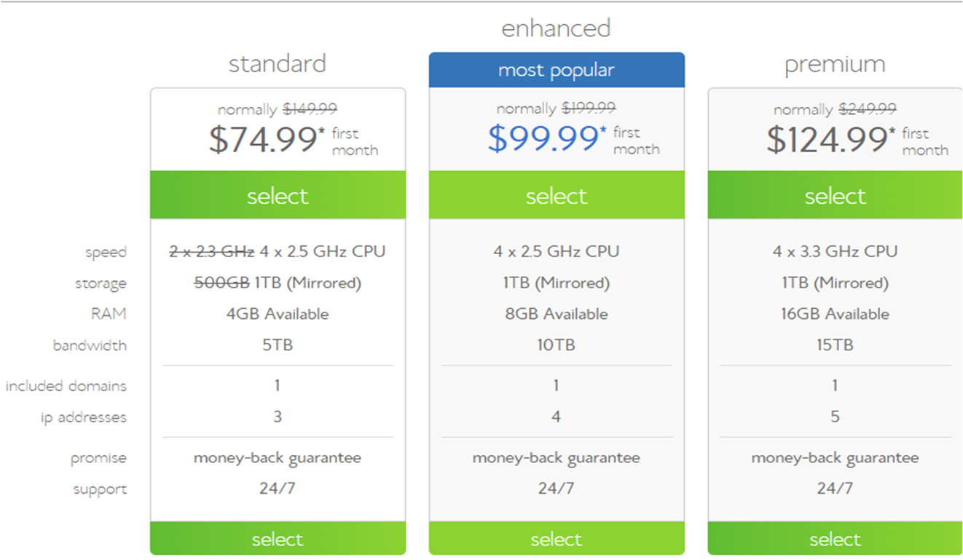This screenshot has width=963, height=560.
Task: Click the 'ip addresses' row label
Action: coord(83,417)
